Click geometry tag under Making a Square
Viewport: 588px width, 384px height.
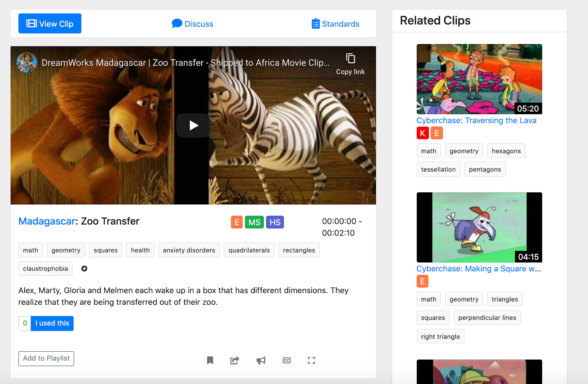pos(464,299)
